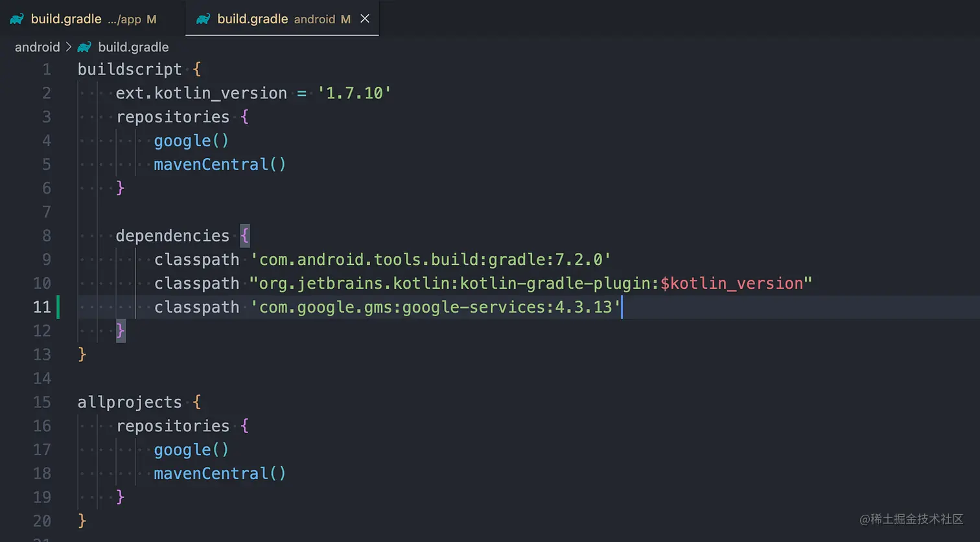Select line number 15 in the gutter
This screenshot has height=542, width=980.
pyautogui.click(x=42, y=402)
